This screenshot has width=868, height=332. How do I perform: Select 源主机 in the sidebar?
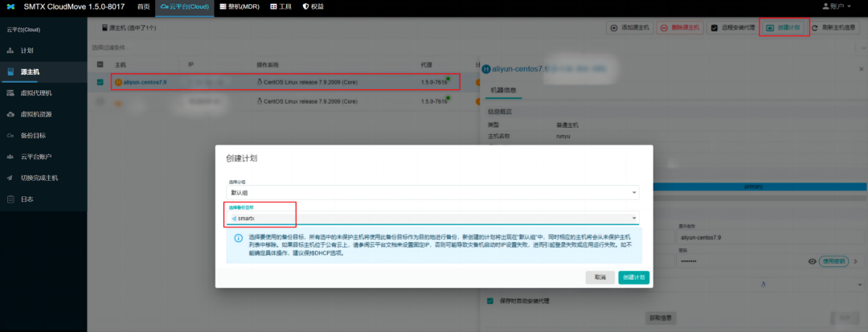point(43,72)
